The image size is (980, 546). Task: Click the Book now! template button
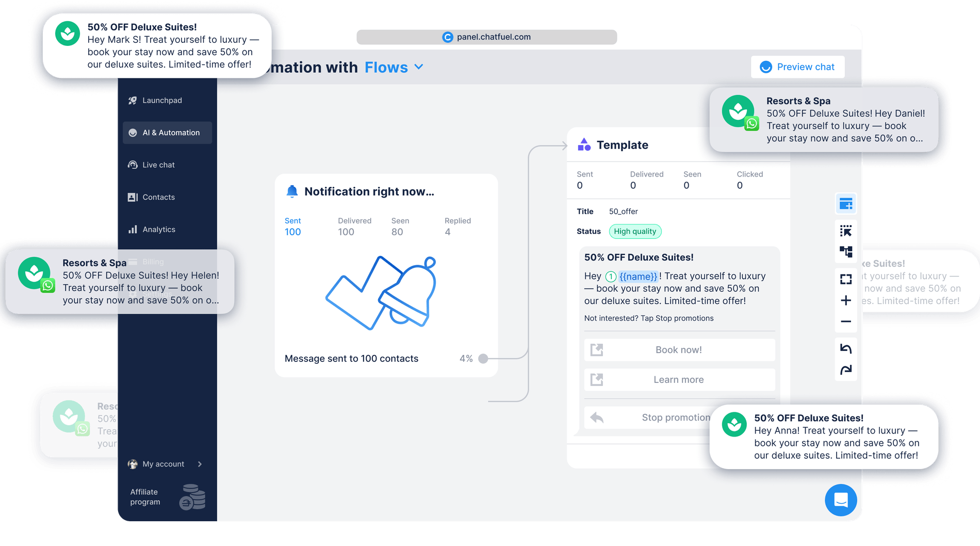tap(679, 350)
